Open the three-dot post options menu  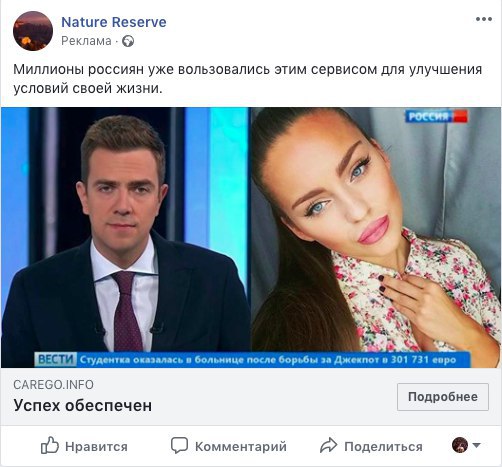tap(484, 19)
